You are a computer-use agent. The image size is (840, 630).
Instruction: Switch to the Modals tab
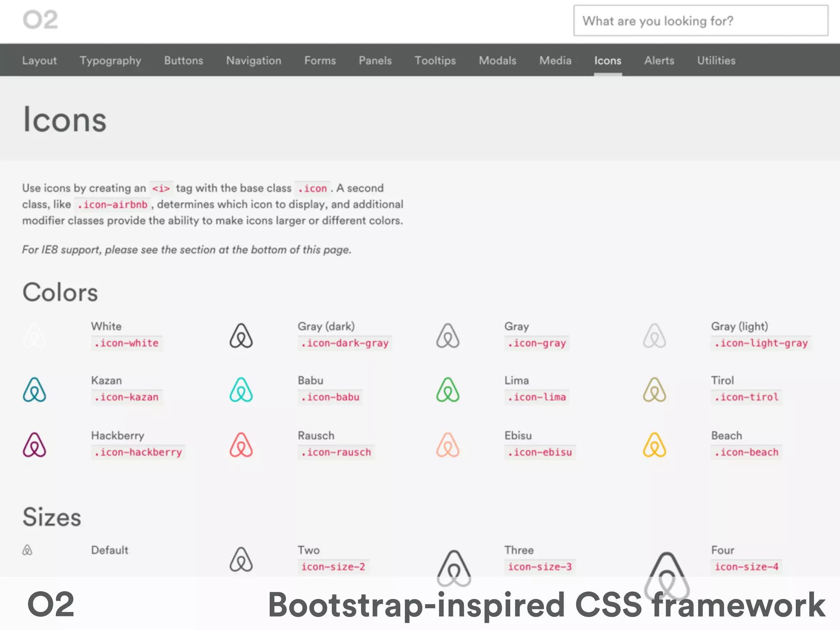(498, 60)
